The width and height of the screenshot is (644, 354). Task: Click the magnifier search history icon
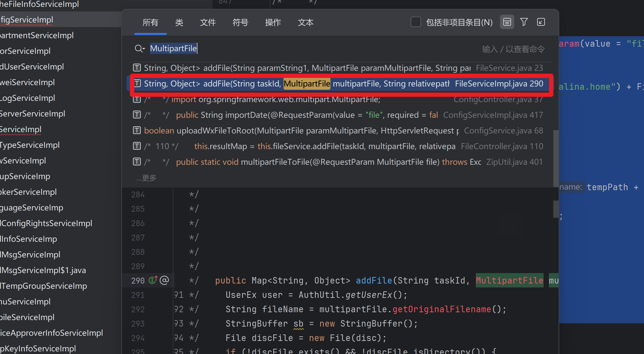point(139,49)
